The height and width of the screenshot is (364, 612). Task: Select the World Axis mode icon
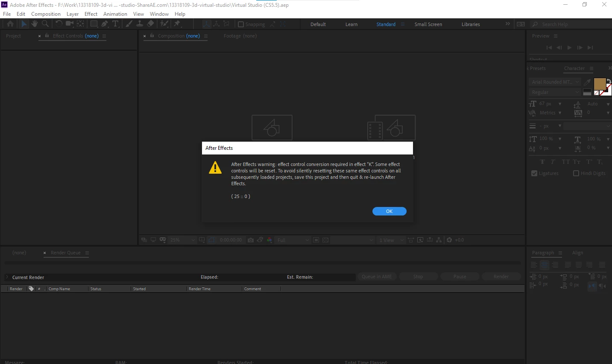[x=217, y=24]
